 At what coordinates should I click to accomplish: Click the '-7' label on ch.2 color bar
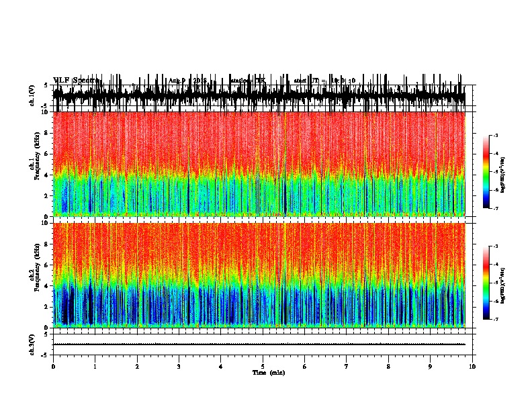496,320
